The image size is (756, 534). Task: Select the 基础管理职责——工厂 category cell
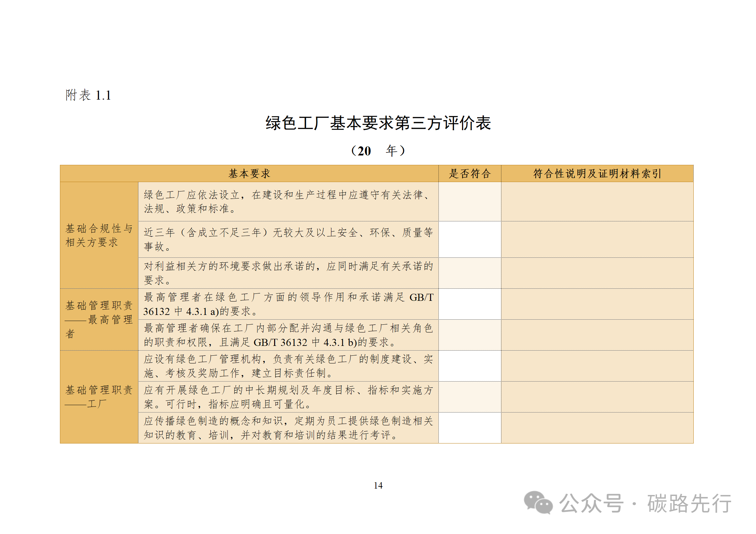[x=99, y=397]
